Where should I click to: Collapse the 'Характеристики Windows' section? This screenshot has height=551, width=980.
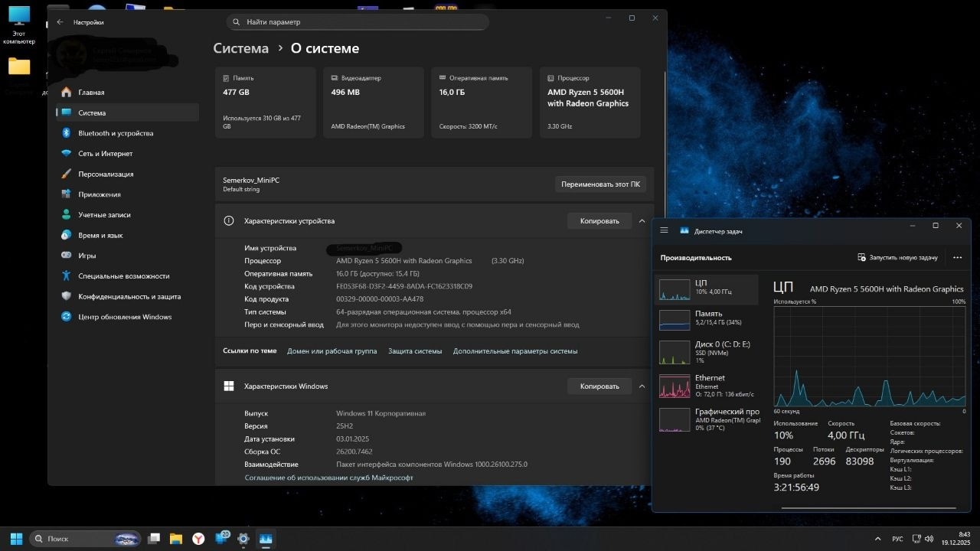[x=642, y=386]
